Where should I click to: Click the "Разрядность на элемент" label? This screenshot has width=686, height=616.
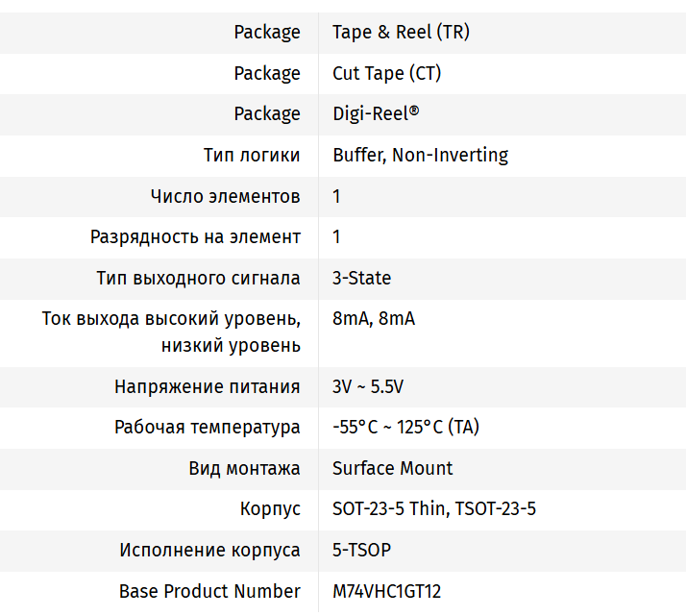[195, 236]
